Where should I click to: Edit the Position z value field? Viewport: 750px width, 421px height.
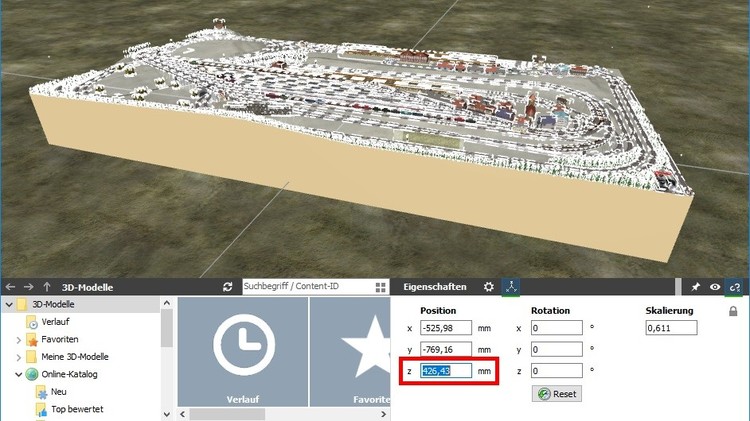tap(446, 370)
